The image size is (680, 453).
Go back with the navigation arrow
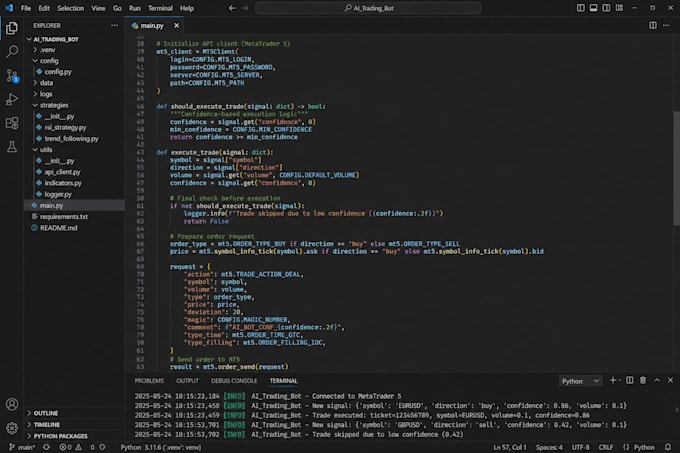pos(232,8)
